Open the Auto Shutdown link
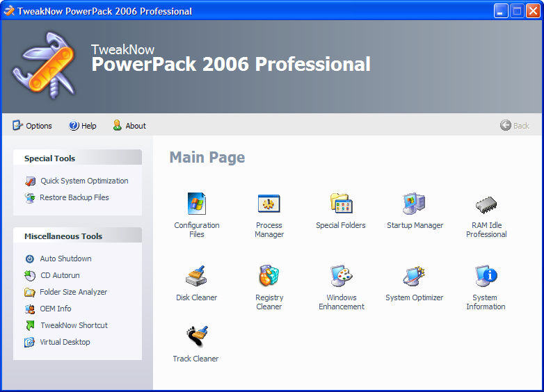The width and height of the screenshot is (544, 392). click(65, 259)
